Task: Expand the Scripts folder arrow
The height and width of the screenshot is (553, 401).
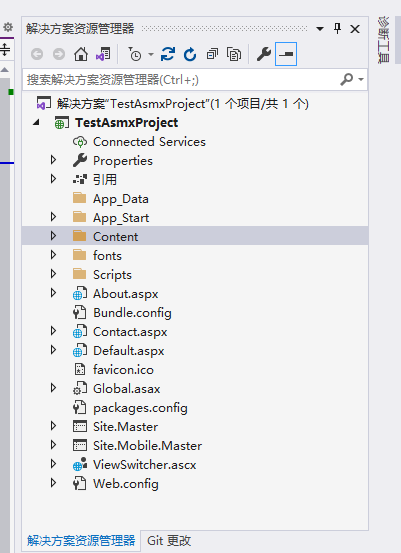Action: tap(54, 274)
